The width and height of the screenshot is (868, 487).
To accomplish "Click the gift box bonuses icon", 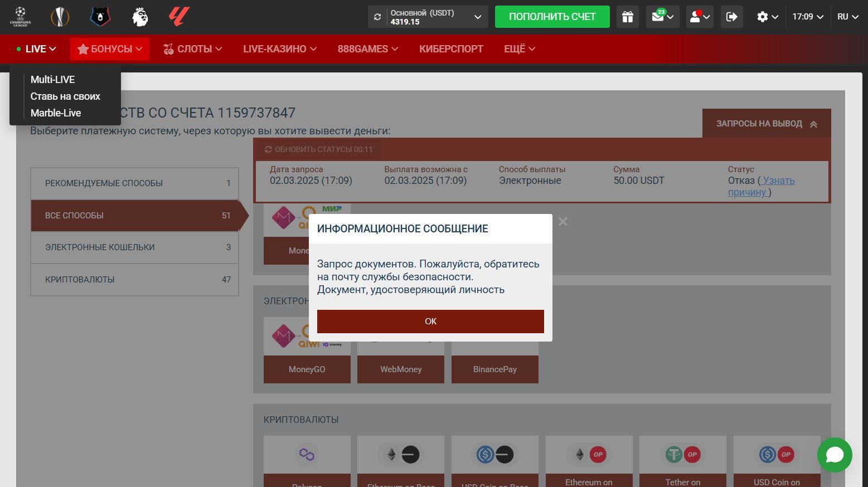I will pyautogui.click(x=628, y=17).
